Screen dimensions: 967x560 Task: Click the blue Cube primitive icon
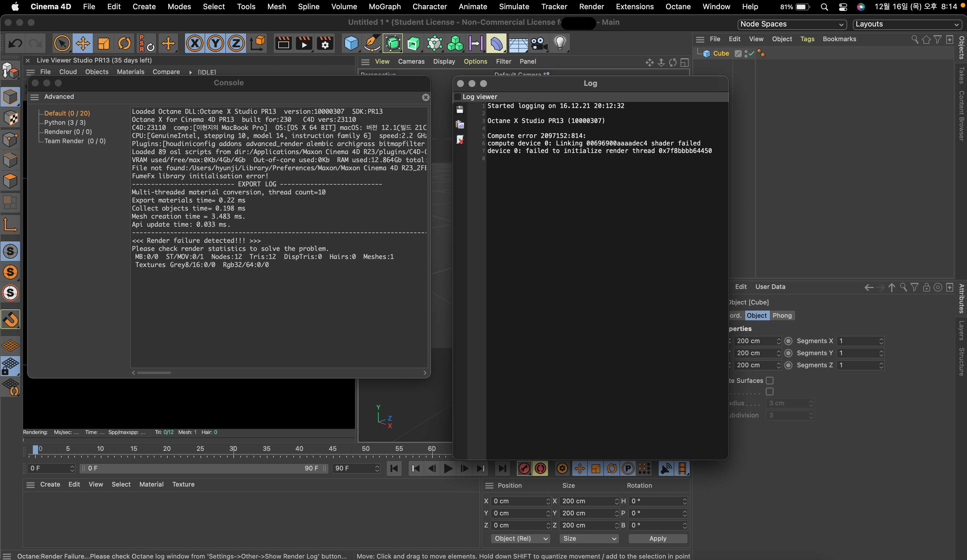(x=351, y=43)
